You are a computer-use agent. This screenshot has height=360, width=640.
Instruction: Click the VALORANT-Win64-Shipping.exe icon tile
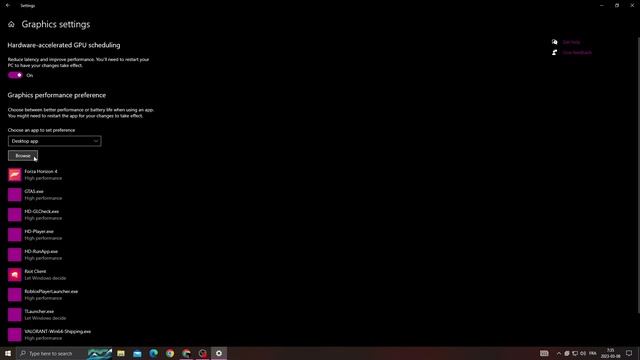point(15,335)
